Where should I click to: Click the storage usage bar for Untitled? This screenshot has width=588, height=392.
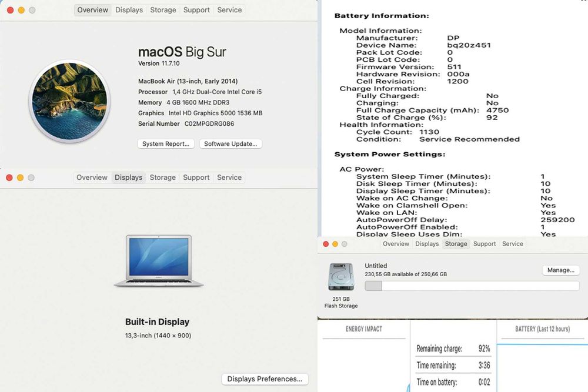[x=472, y=286]
